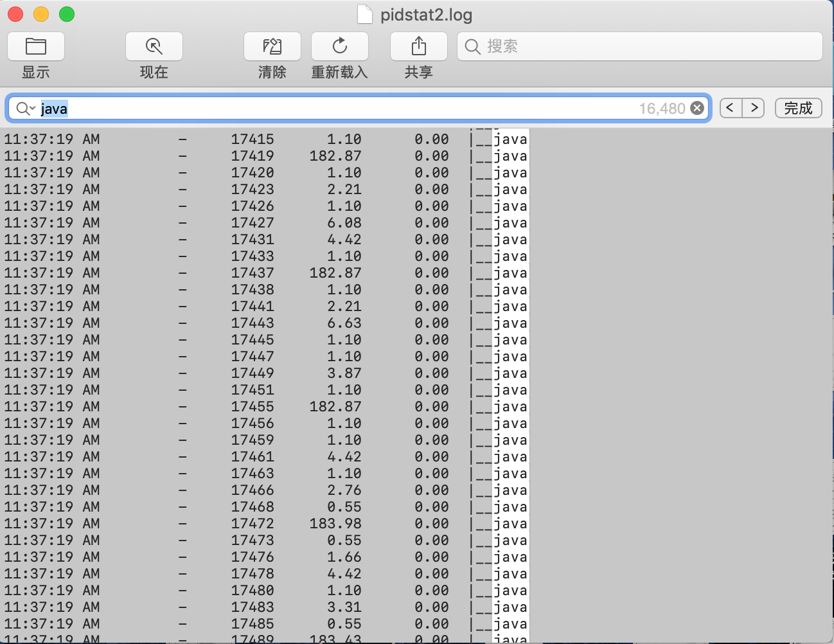
Task: Select value 3.87 in row 17449
Action: click(x=344, y=373)
